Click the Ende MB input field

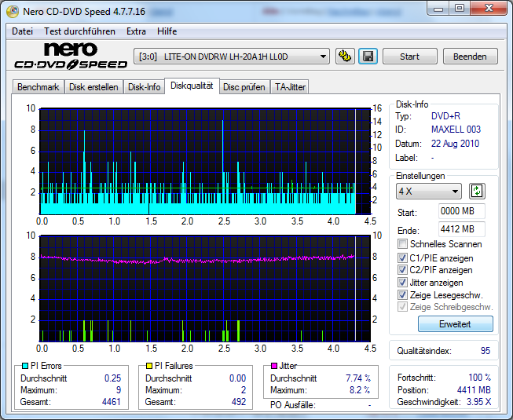click(461, 229)
